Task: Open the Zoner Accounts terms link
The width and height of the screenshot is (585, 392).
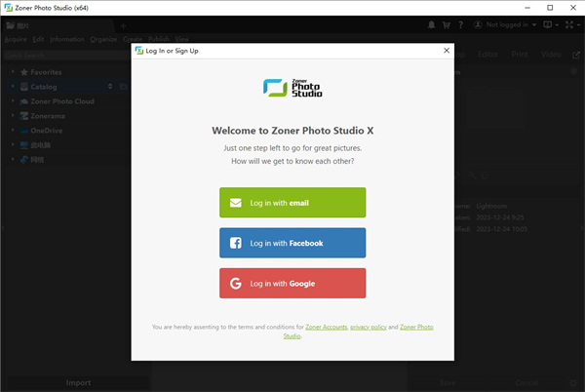Action: click(x=326, y=327)
